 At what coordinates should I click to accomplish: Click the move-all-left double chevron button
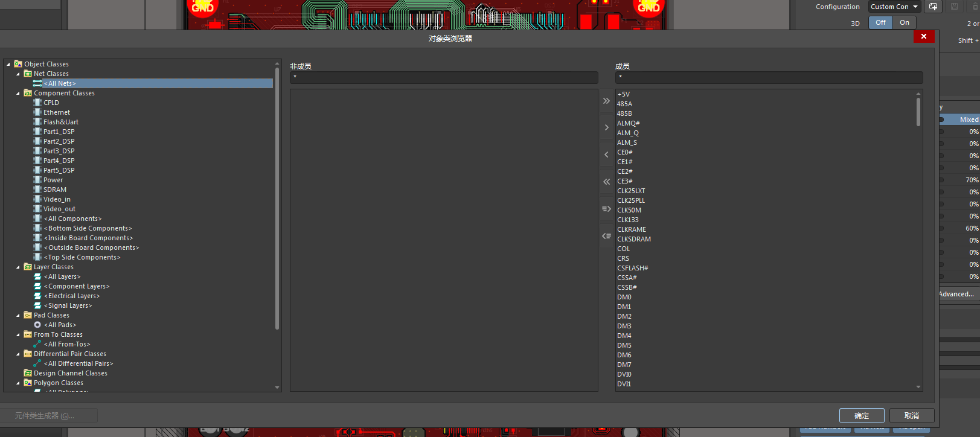(606, 181)
